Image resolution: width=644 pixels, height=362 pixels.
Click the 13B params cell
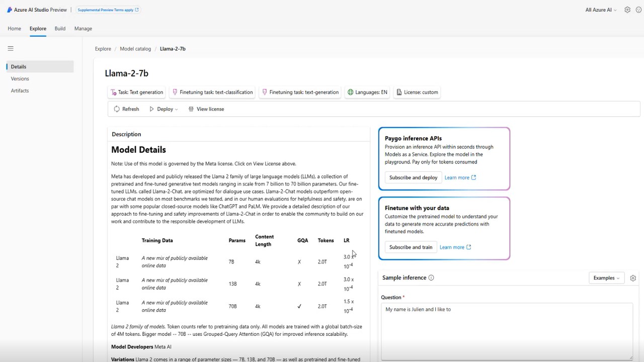coord(232,284)
